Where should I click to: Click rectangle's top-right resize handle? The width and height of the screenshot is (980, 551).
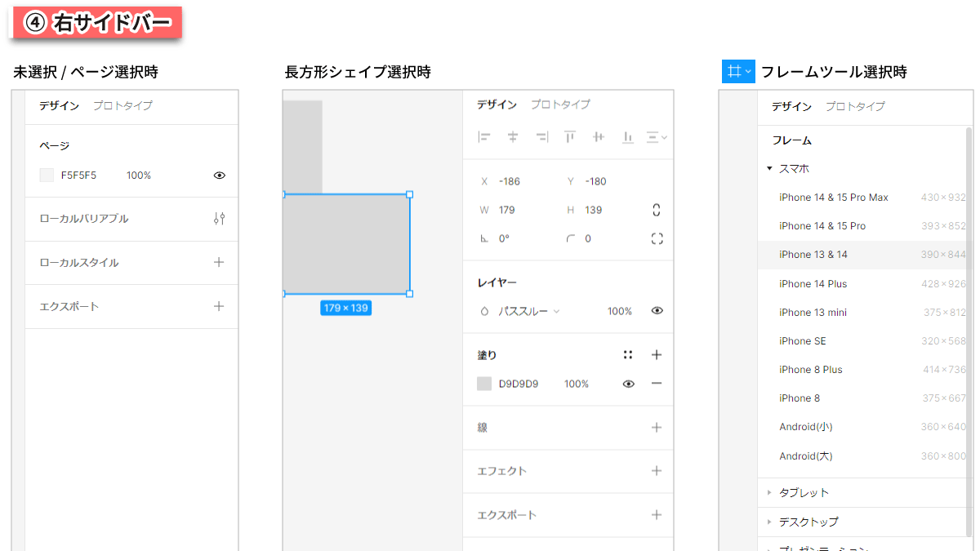(410, 194)
